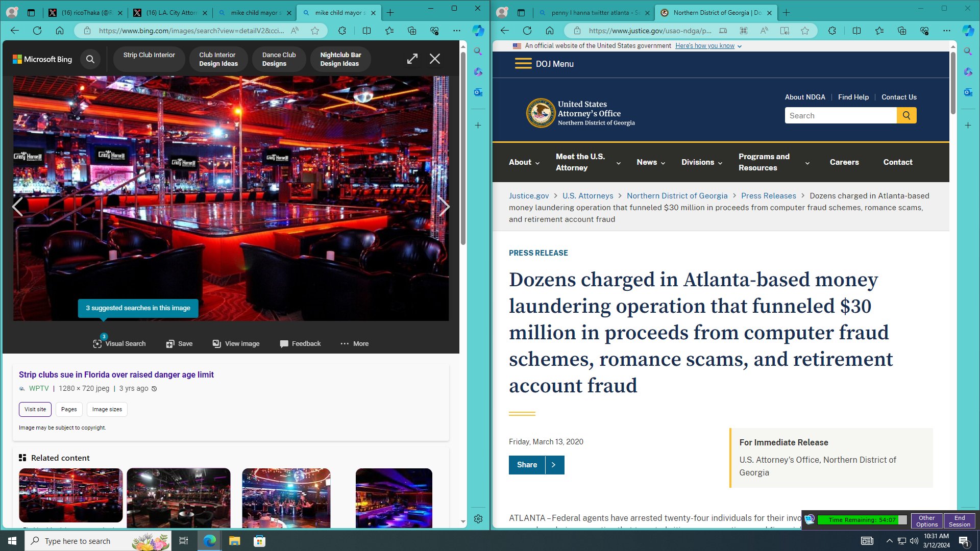The image size is (980, 551).
Task: Open Outlook icon in left browser sidebar
Action: [478, 92]
